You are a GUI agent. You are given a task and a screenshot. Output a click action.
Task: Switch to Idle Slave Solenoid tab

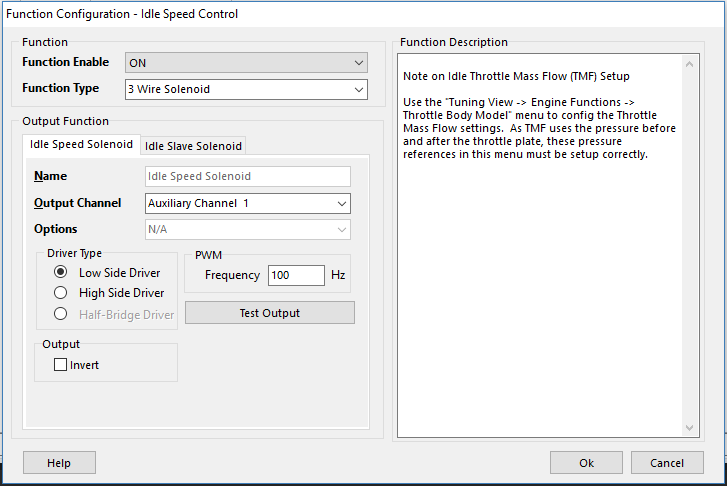193,146
